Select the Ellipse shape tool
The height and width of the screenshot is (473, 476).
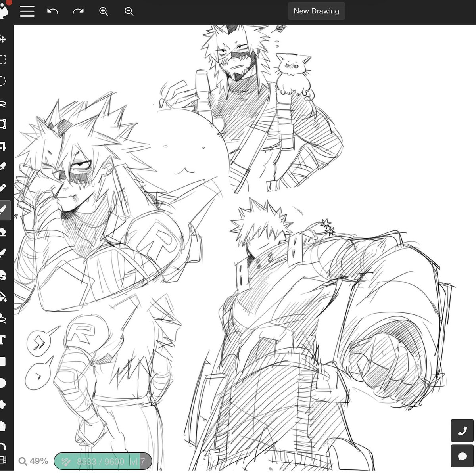pos(3,383)
